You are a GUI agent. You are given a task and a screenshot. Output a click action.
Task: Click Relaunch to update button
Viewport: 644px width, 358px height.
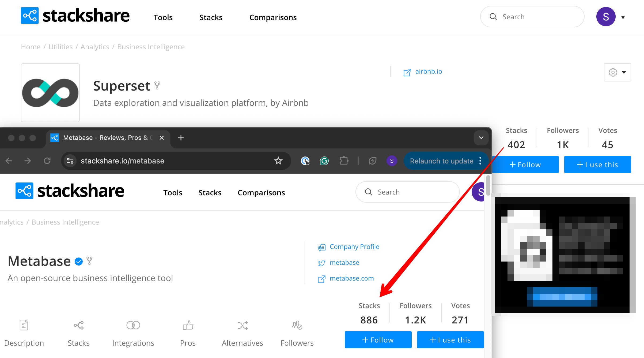(442, 161)
